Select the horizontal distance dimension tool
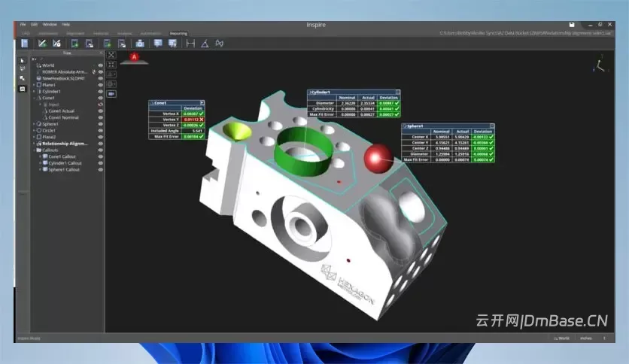The width and height of the screenshot is (629, 364). tap(190, 44)
